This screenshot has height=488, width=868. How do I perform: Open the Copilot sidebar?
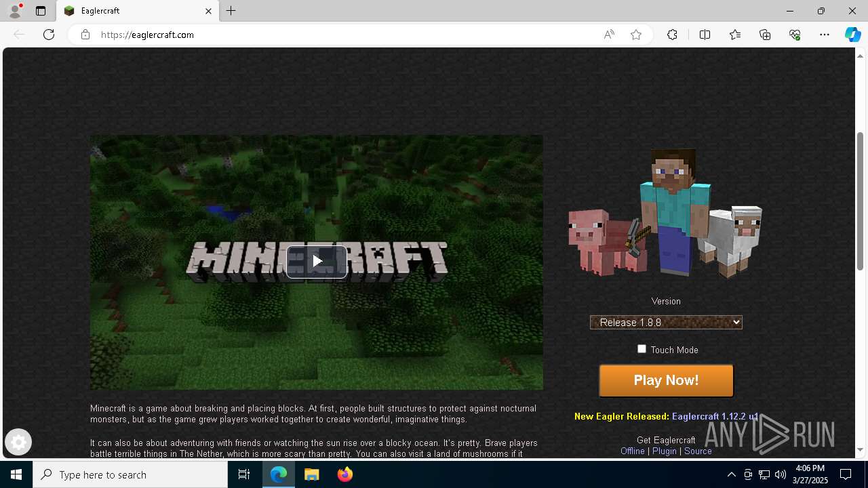852,35
